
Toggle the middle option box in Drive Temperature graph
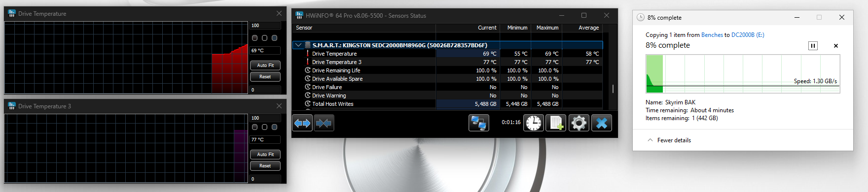click(264, 38)
